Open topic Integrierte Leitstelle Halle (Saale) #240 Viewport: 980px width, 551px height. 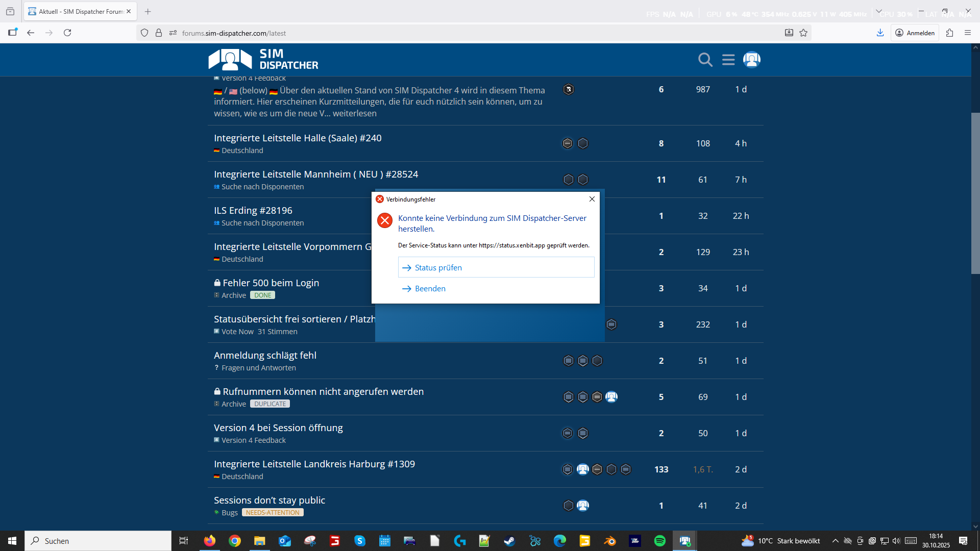click(x=298, y=138)
